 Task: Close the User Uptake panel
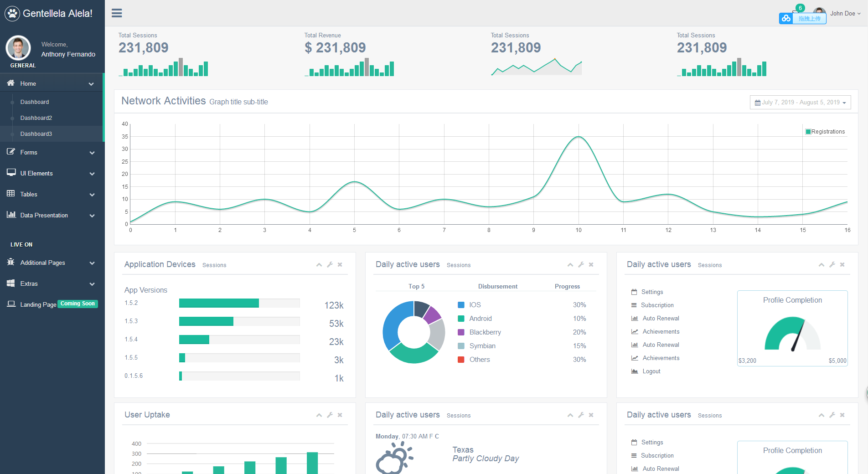[x=340, y=415]
